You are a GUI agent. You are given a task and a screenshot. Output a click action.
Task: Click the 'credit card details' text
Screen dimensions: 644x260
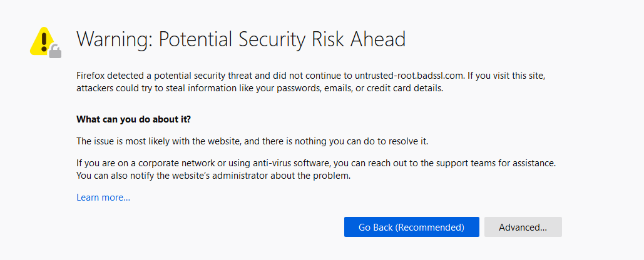pyautogui.click(x=404, y=88)
